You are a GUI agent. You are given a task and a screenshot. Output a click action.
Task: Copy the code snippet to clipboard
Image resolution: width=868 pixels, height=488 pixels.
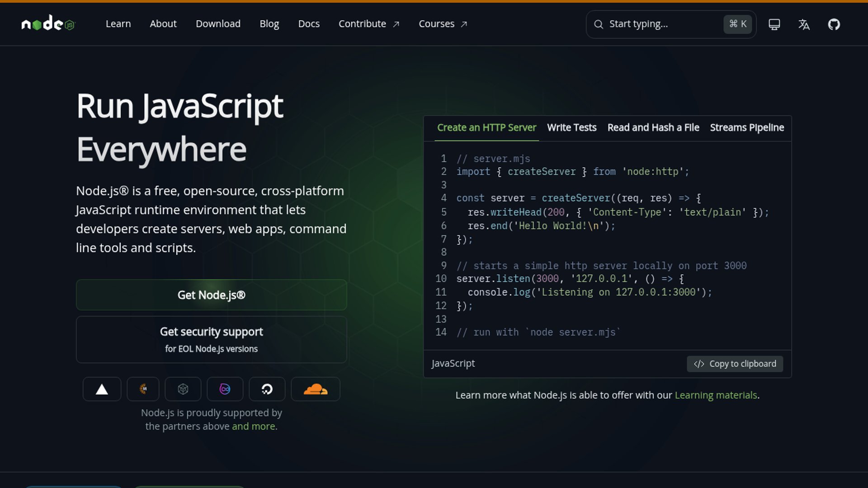coord(735,364)
